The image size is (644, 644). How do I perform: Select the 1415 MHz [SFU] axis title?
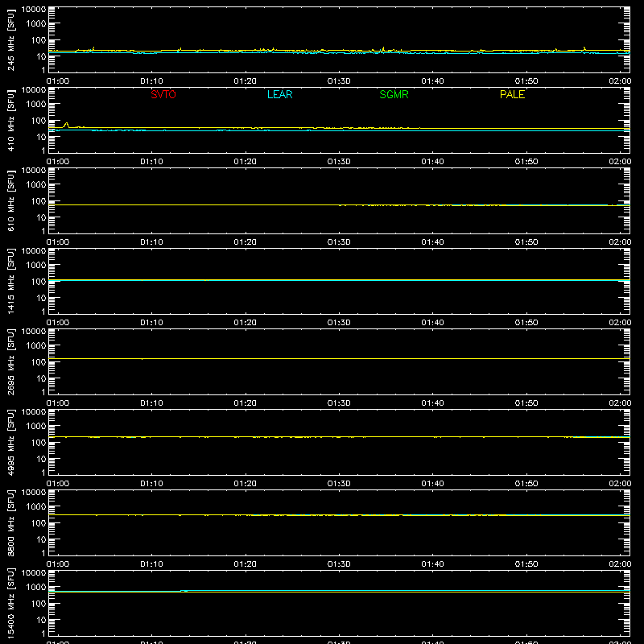(10, 281)
